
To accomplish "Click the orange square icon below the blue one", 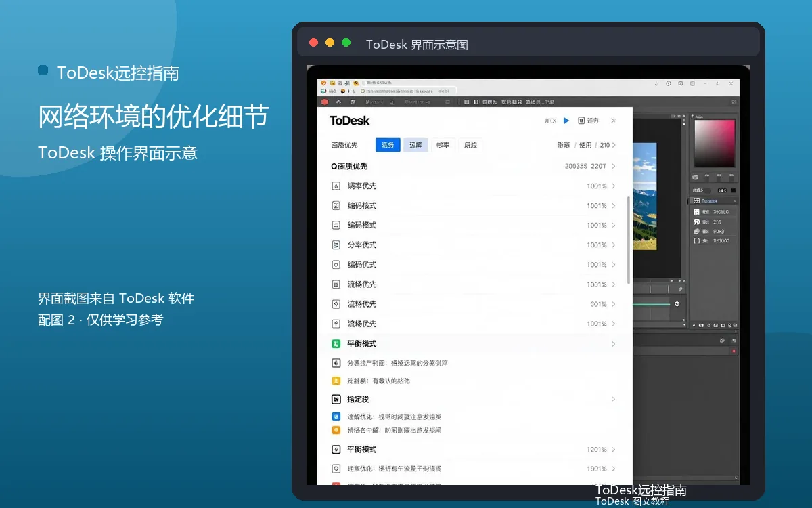I will pos(336,430).
